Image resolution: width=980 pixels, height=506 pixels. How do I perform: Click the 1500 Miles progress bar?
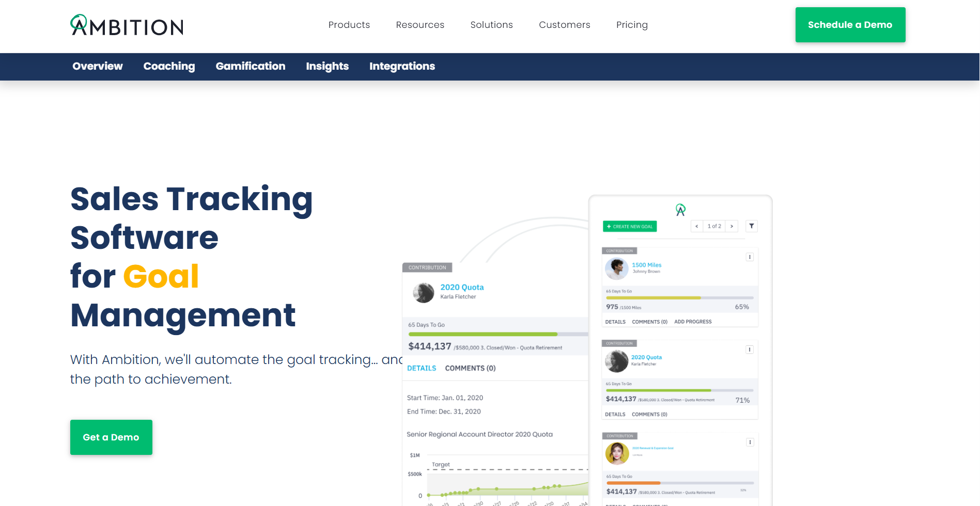point(679,298)
